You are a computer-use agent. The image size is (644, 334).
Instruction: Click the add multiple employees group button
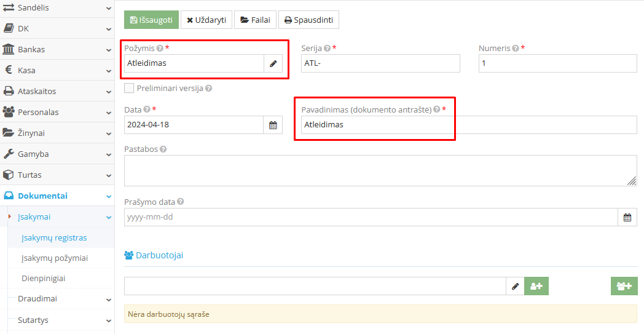pos(624,286)
